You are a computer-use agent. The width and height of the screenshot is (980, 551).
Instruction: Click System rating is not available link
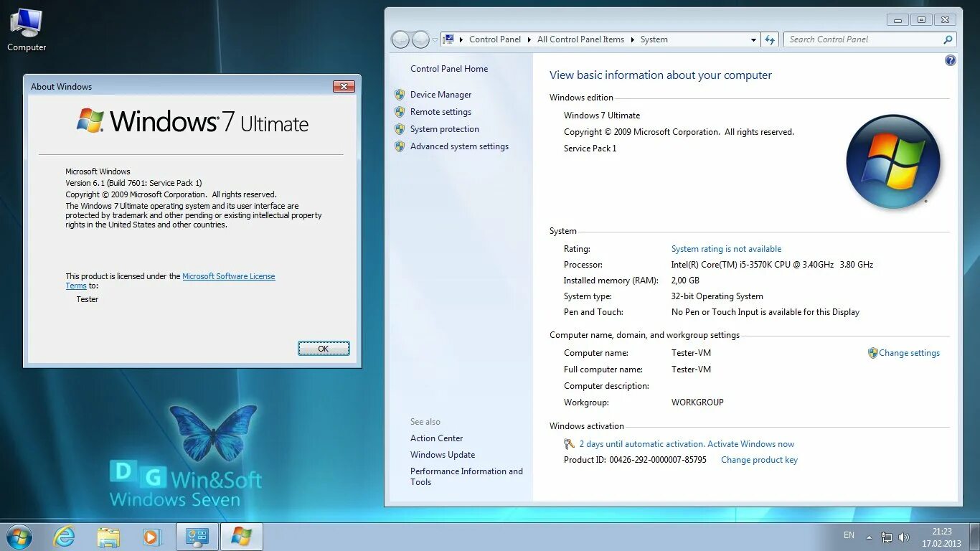pos(726,249)
